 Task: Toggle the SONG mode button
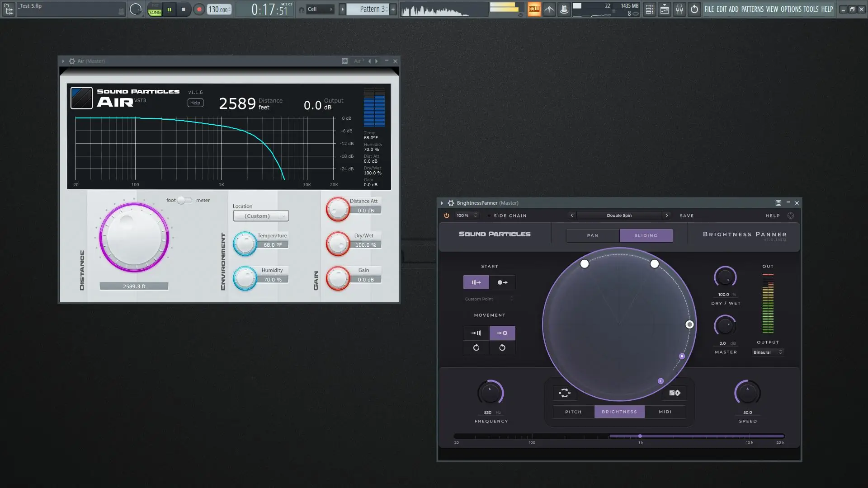pos(155,12)
